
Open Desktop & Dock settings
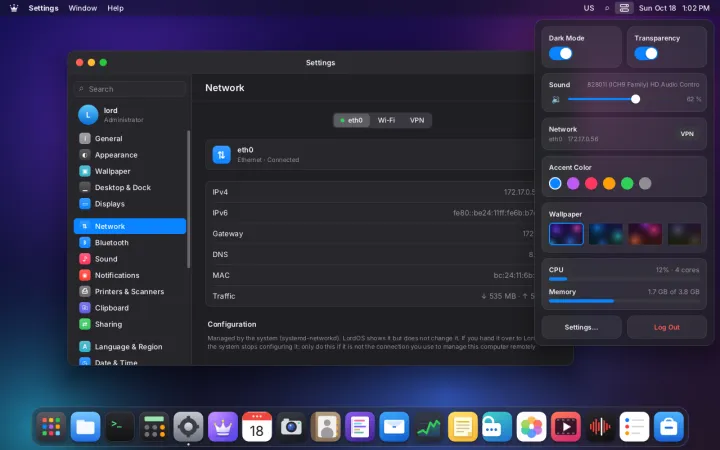(x=130, y=187)
